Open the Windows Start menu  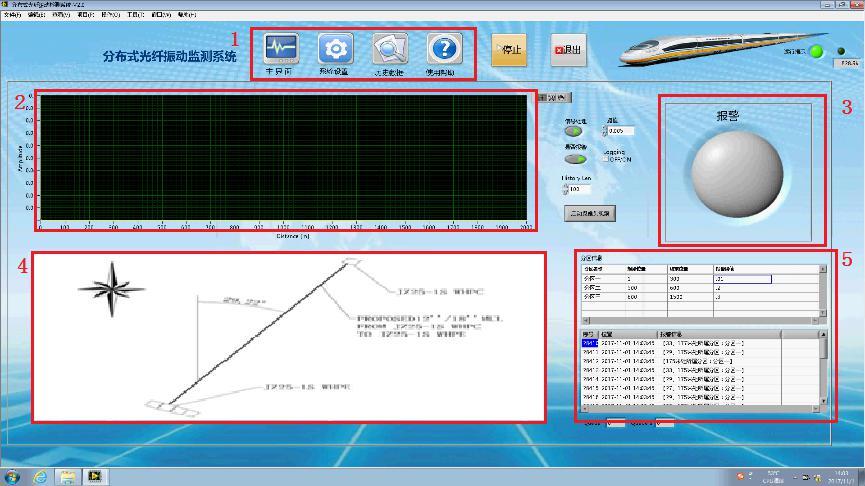tap(13, 477)
